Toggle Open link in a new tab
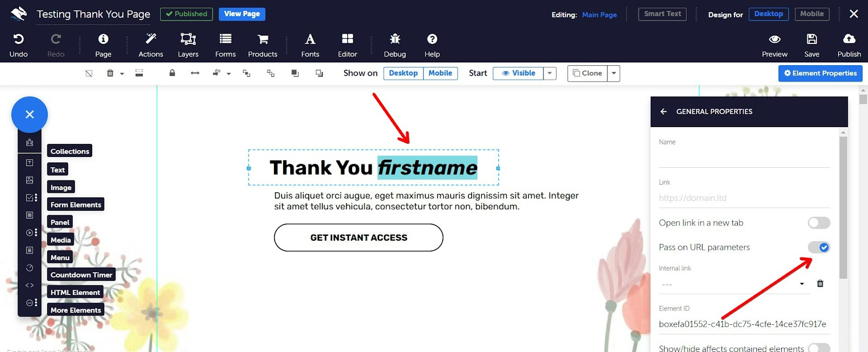 pyautogui.click(x=819, y=223)
